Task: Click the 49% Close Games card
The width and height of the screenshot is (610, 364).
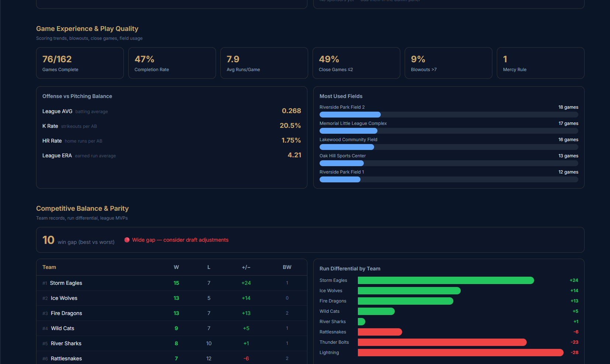Action: pyautogui.click(x=356, y=63)
